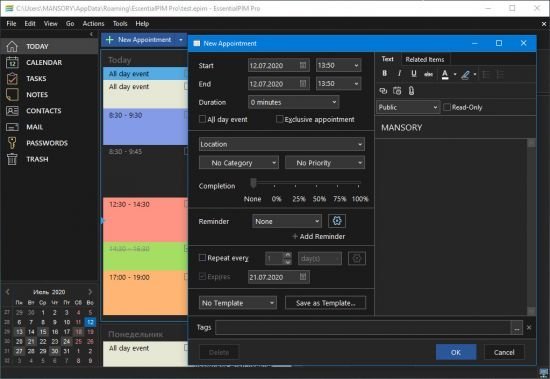Open the Tools menu
The image size is (550, 379).
120,24
